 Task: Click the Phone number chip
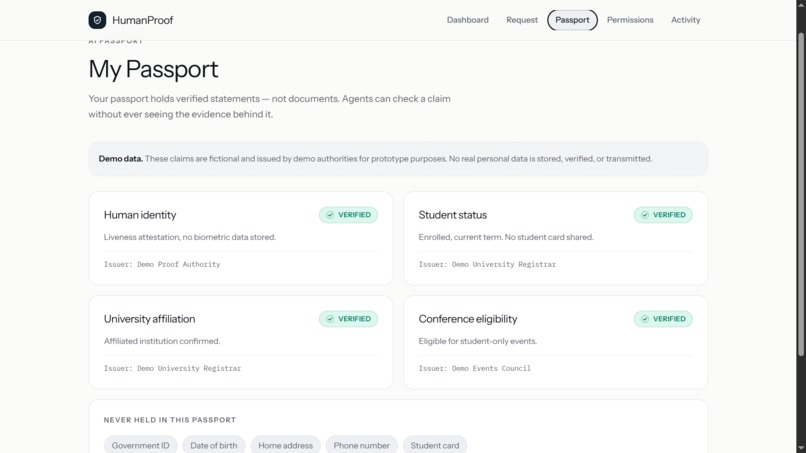361,445
